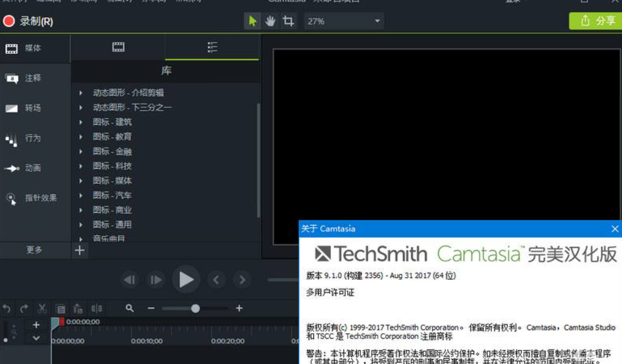The width and height of the screenshot is (622, 364).
Task: Add a new track with the plus button
Action: pos(36,325)
